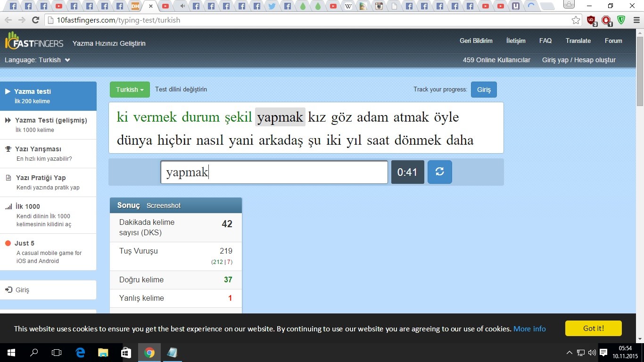Focus the typing input field containing yapmak
644x362 pixels.
(274, 172)
